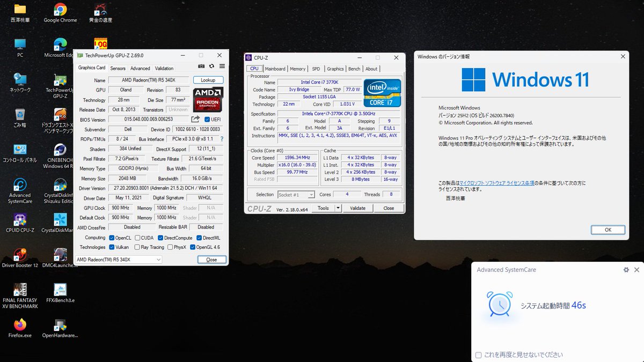Switch to GPU-Z Advanced tab
Screen dimensions: 644x362
[140, 69]
